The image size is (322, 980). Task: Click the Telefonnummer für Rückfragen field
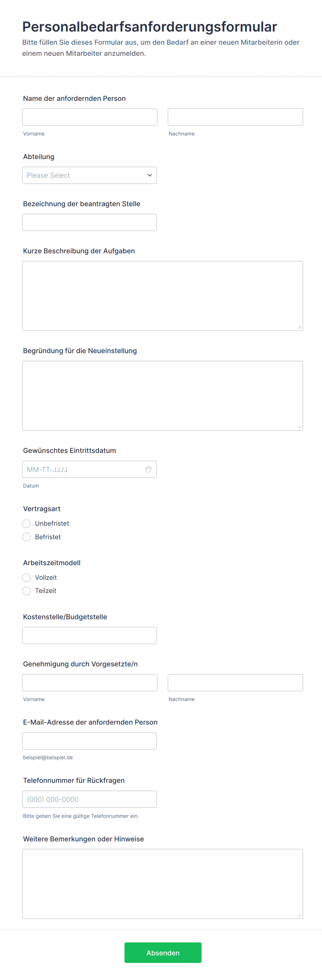pos(89,799)
